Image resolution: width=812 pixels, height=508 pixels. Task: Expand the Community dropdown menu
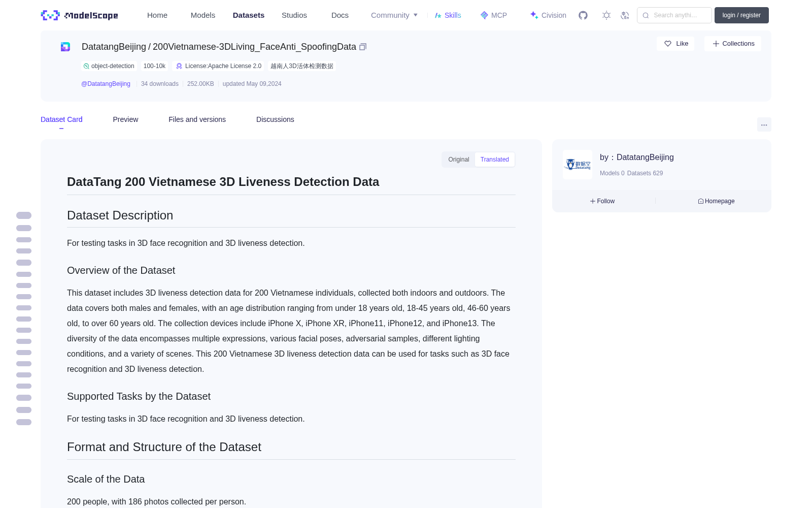(394, 15)
